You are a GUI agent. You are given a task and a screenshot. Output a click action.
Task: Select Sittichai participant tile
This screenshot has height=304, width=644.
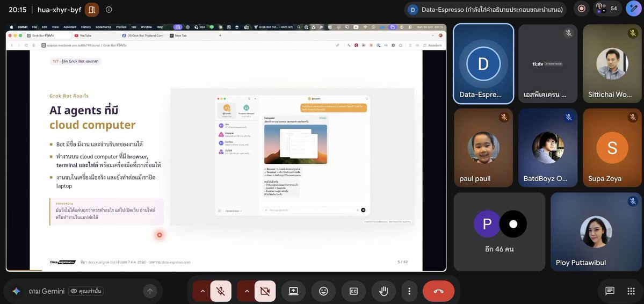(x=612, y=63)
